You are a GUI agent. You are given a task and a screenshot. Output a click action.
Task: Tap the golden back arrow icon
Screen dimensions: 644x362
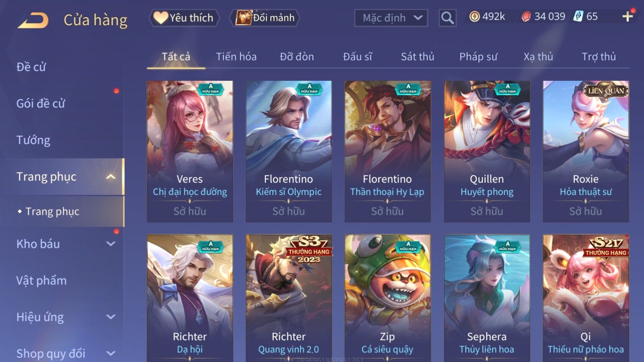click(33, 20)
